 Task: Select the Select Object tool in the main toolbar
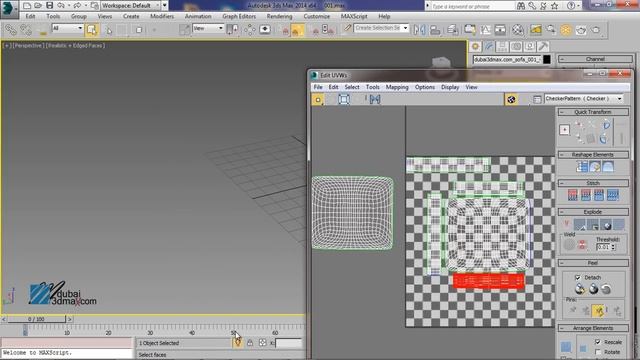(x=91, y=29)
